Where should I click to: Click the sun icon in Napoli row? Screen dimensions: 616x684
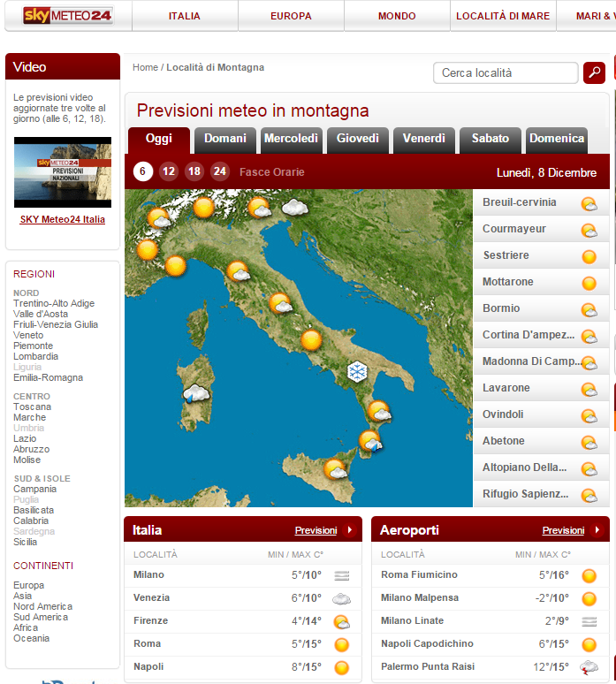point(342,667)
